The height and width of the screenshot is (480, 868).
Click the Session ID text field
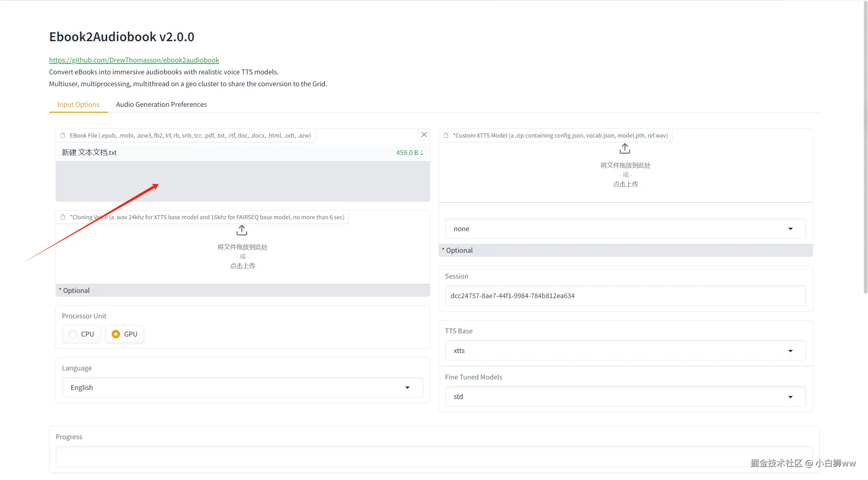(625, 296)
